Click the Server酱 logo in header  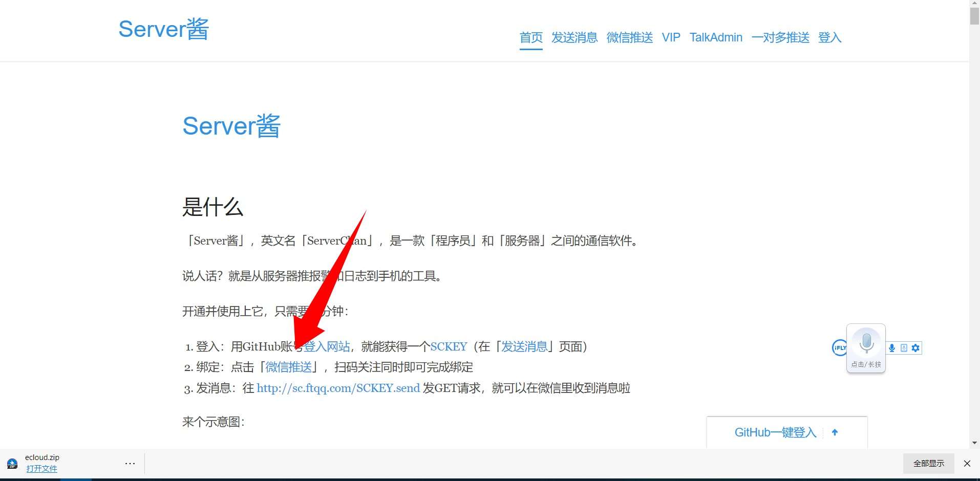point(164,29)
